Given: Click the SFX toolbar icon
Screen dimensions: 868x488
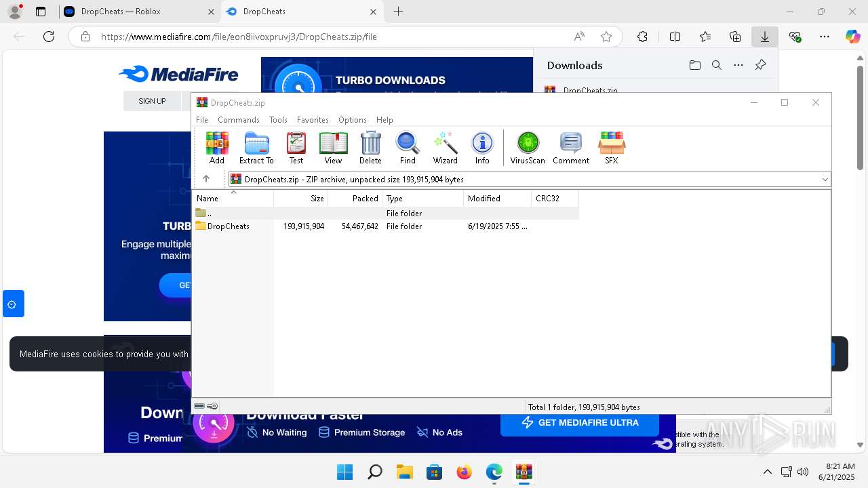Looking at the screenshot, I should (x=612, y=148).
